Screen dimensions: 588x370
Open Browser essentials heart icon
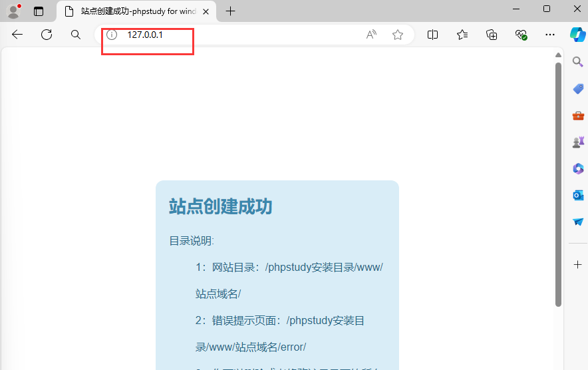[x=521, y=35]
